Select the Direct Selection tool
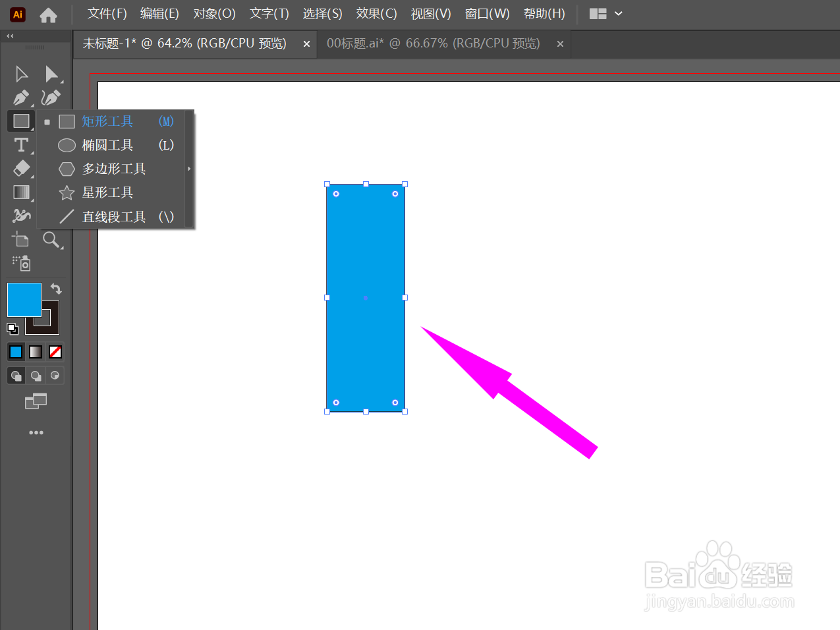The image size is (840, 630). coord(51,73)
